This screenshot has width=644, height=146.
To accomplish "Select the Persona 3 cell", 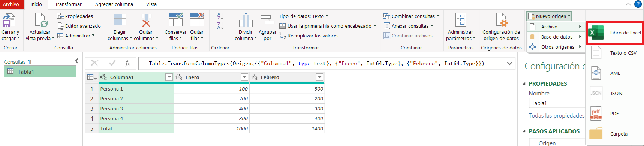I will click(136, 109).
